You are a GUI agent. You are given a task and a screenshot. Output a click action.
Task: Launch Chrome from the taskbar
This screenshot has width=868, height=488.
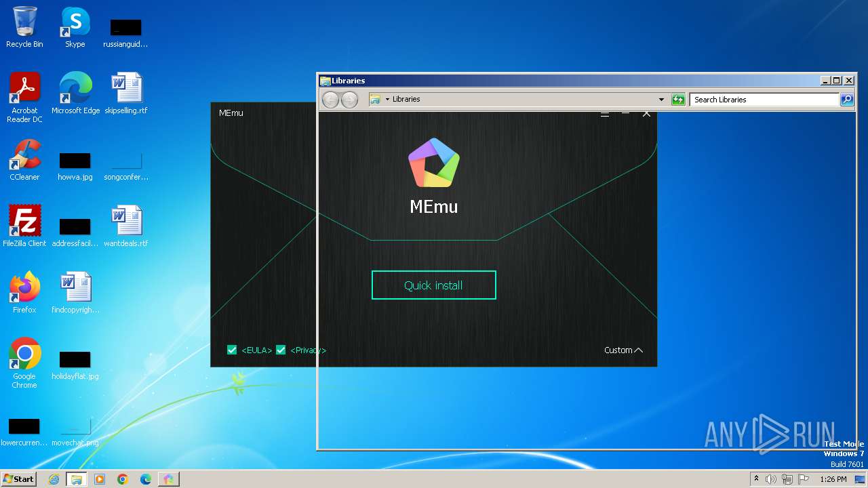point(123,479)
